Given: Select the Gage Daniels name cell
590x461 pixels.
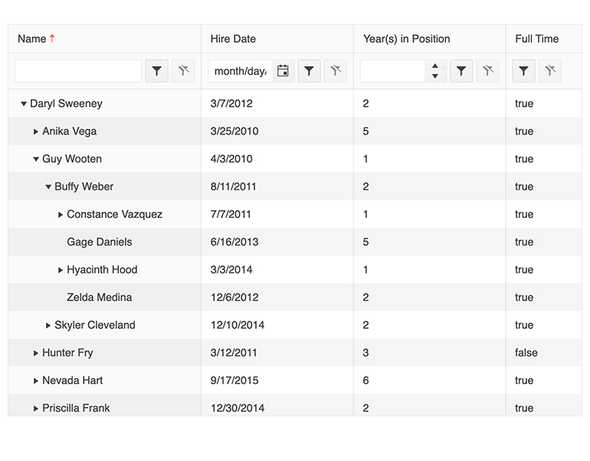Looking at the screenshot, I should (104, 242).
